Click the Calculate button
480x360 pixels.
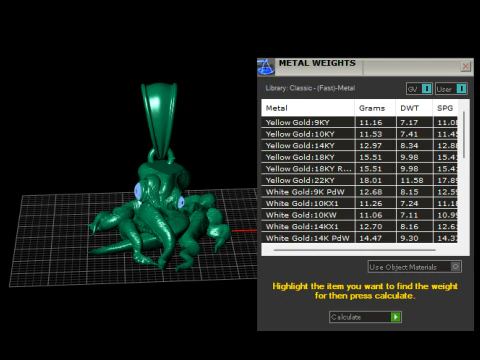pos(365,317)
